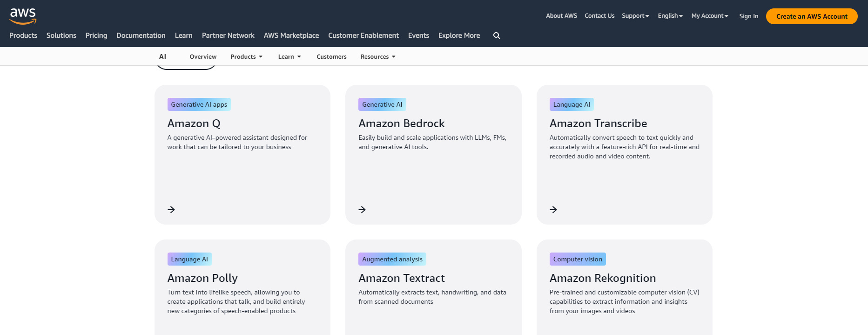
Task: Open the Amazon Bedrock title
Action: (402, 123)
